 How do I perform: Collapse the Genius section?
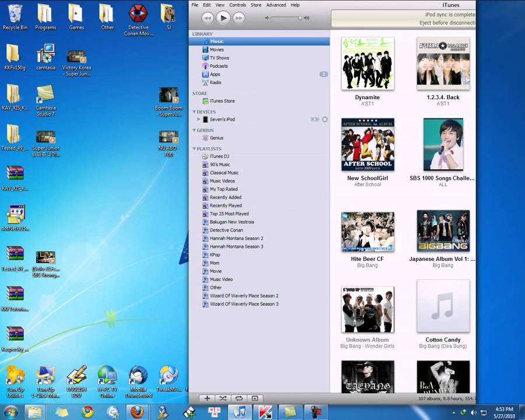point(194,130)
